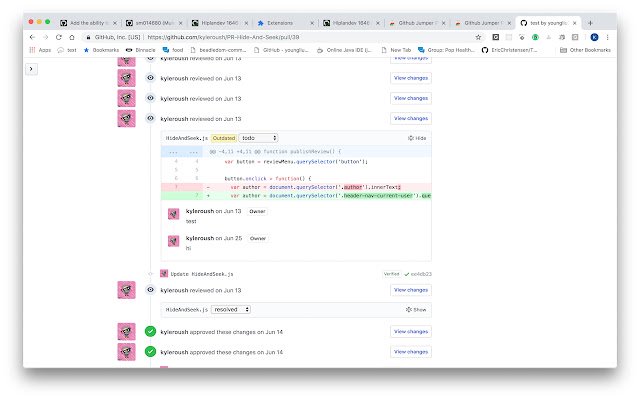640x400 pixels.
Task: Expand the collapsed sidebar with the chevron button
Action: tap(31, 69)
